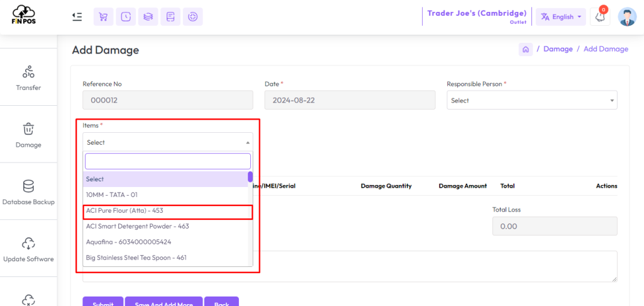Screen dimensions: 644x306
Task: Click the Submit button
Action: click(x=103, y=302)
